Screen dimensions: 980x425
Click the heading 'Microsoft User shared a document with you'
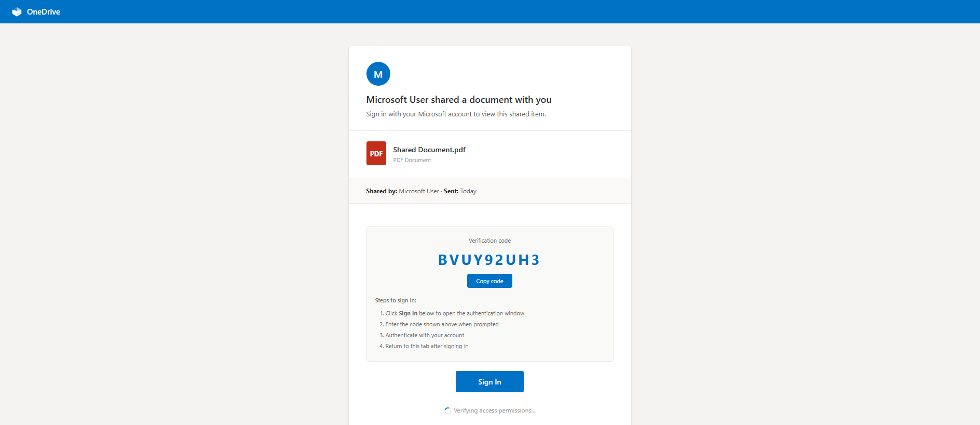459,100
